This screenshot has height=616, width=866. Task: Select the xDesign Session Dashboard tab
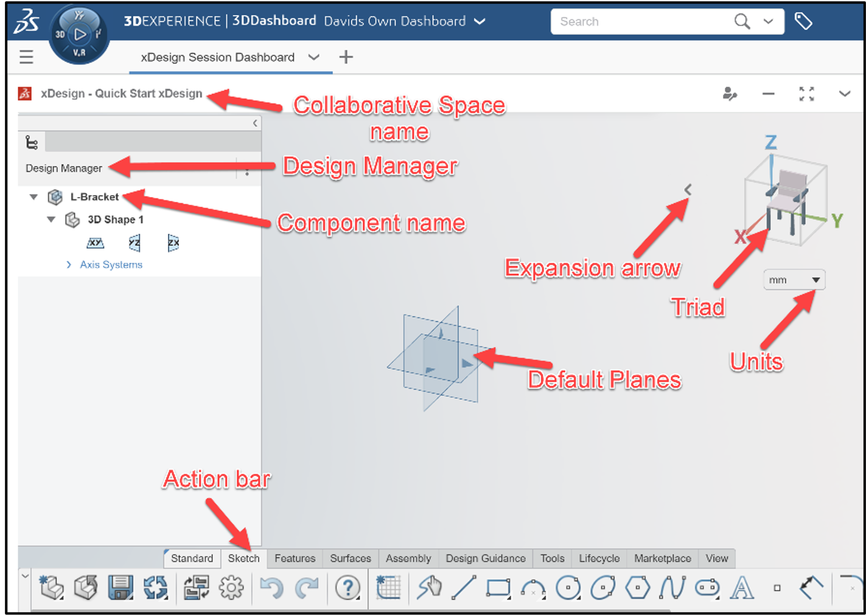click(x=217, y=57)
